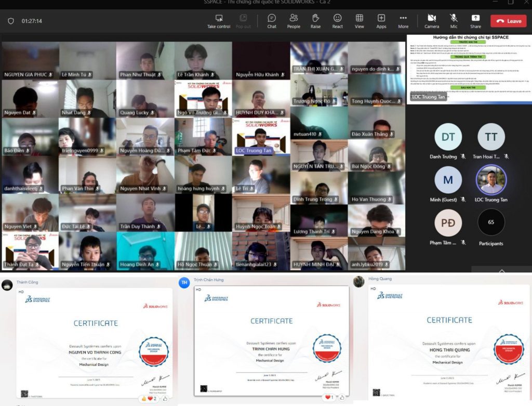The image size is (532, 406).
Task: Click the shield security icon
Action: click(11, 21)
